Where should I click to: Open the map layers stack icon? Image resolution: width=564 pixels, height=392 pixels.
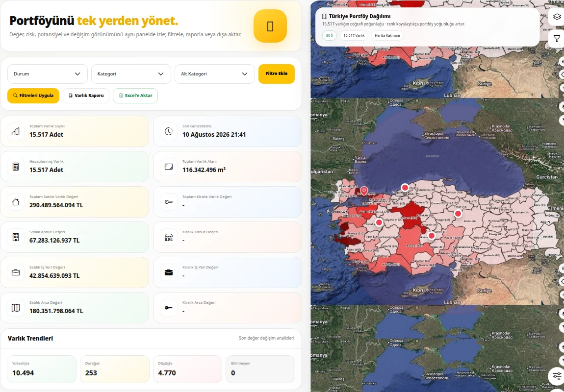pos(557,17)
